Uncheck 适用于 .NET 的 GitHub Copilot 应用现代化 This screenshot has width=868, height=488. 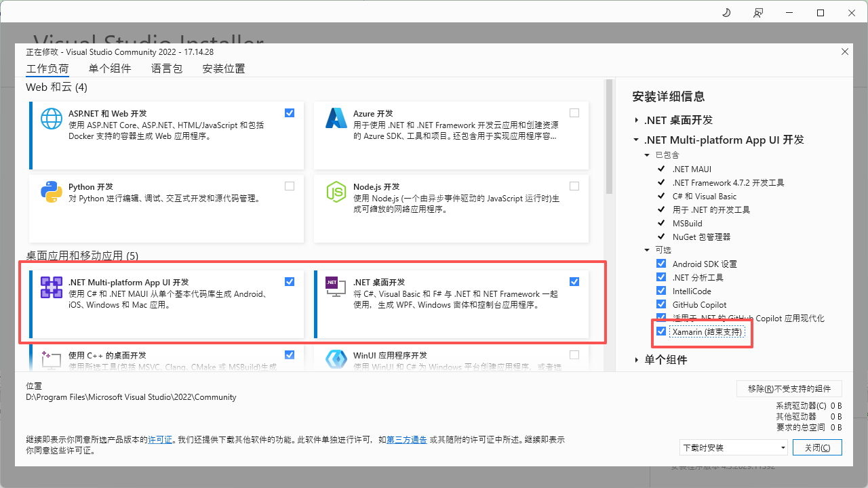(x=661, y=318)
